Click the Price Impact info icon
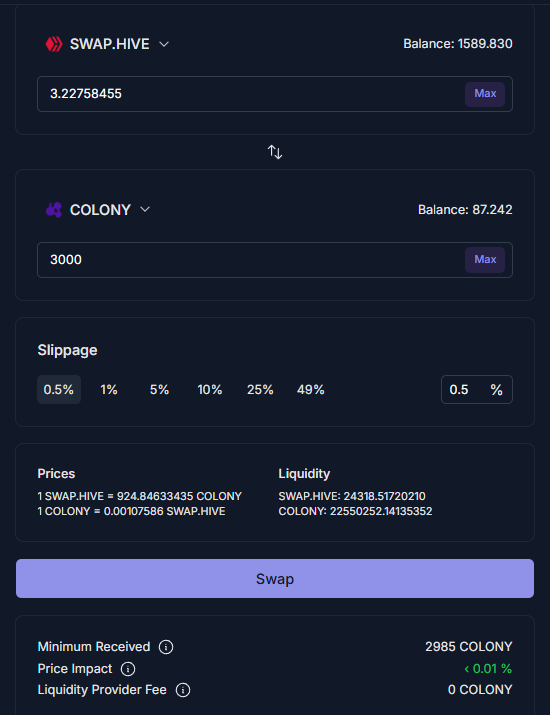The width and height of the screenshot is (550, 715). click(x=128, y=669)
